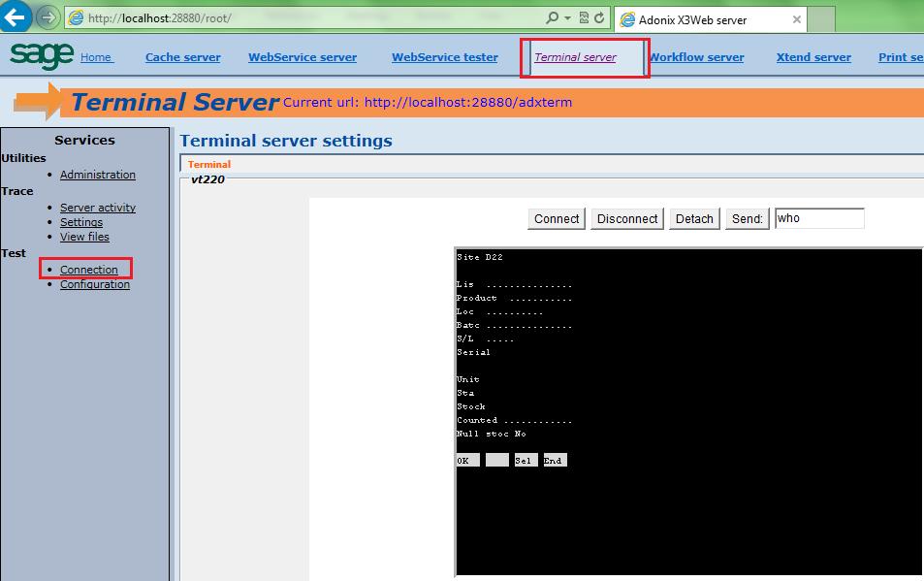Click the 'Unit' line in terminal
Screen dimensions: 924x581
point(468,379)
